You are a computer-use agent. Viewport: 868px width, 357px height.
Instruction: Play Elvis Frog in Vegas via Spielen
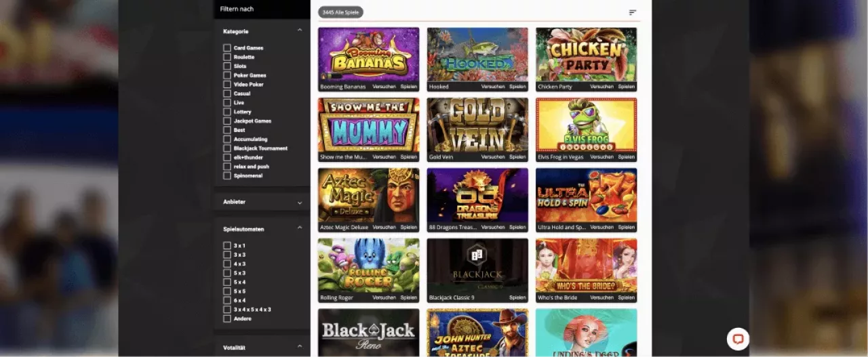tap(627, 157)
